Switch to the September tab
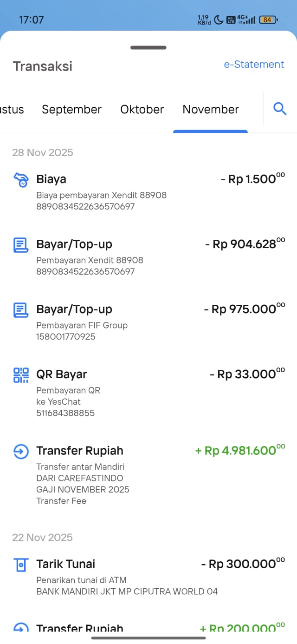Screen dimensions: 297x644 [x=71, y=110]
